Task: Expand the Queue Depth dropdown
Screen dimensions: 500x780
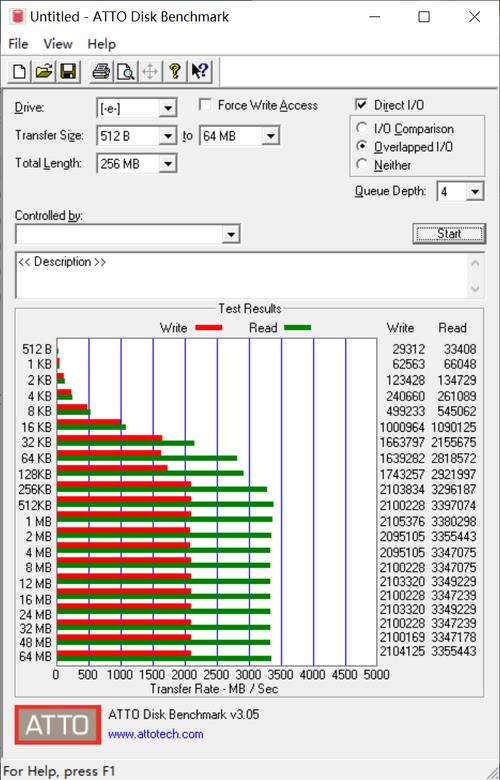Action: [475, 192]
